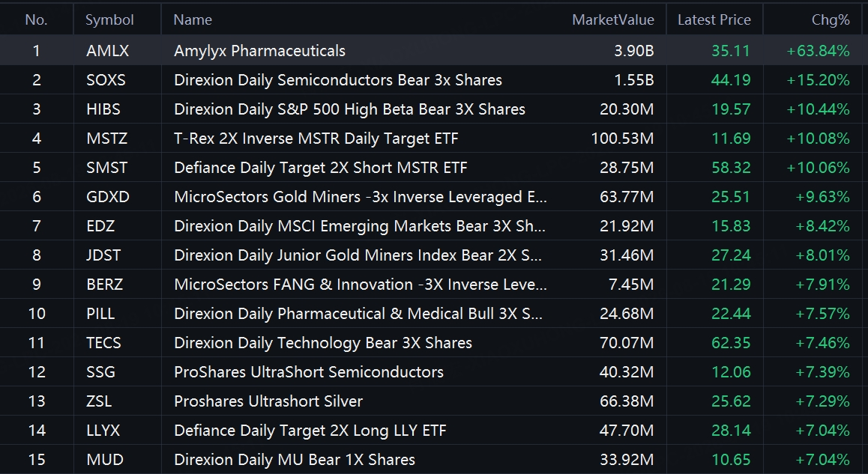
Task: Sort by the Chg% column header
Action: [x=831, y=20]
